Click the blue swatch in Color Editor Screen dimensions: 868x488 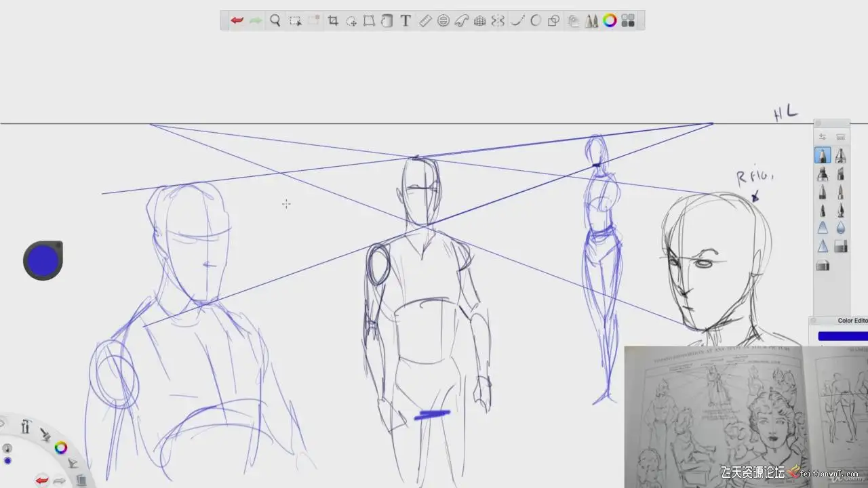click(x=843, y=336)
